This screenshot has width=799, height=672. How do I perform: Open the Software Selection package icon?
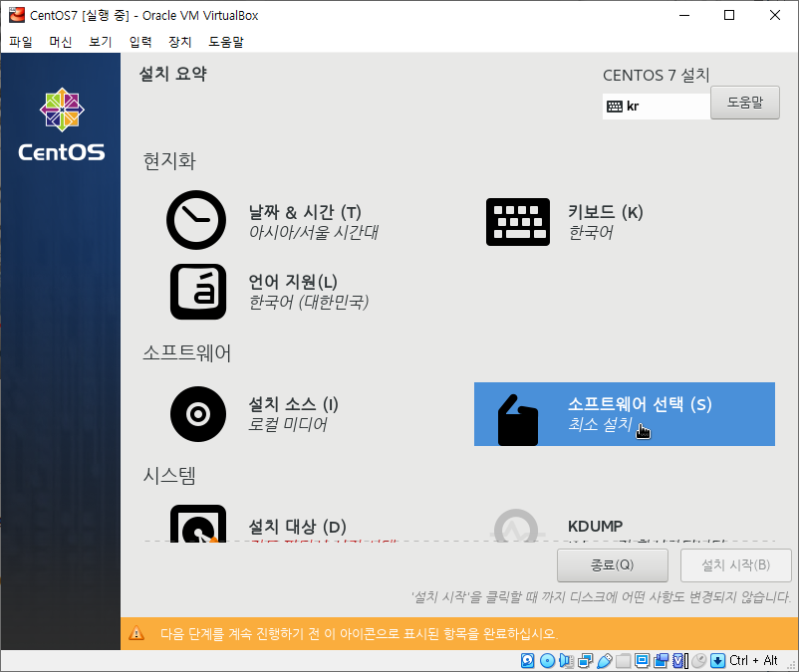[518, 420]
